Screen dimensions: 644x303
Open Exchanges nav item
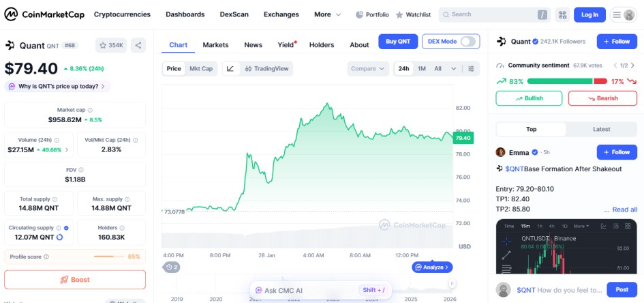281,14
